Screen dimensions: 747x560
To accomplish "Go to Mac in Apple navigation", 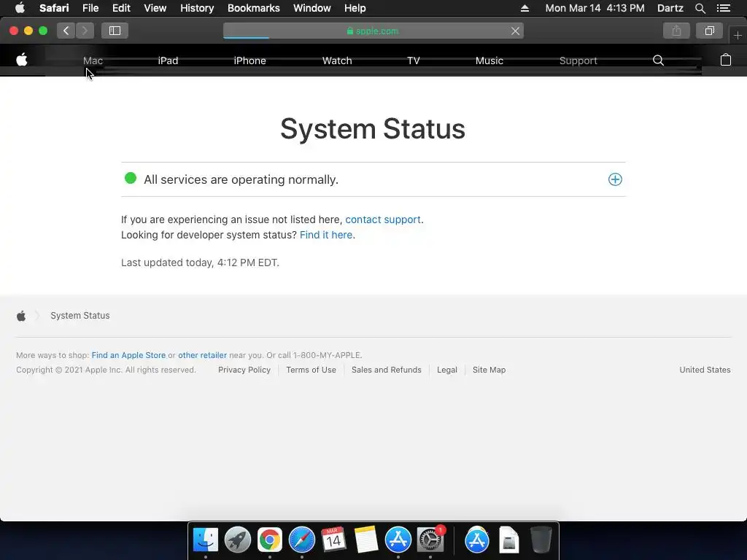I will [93, 61].
